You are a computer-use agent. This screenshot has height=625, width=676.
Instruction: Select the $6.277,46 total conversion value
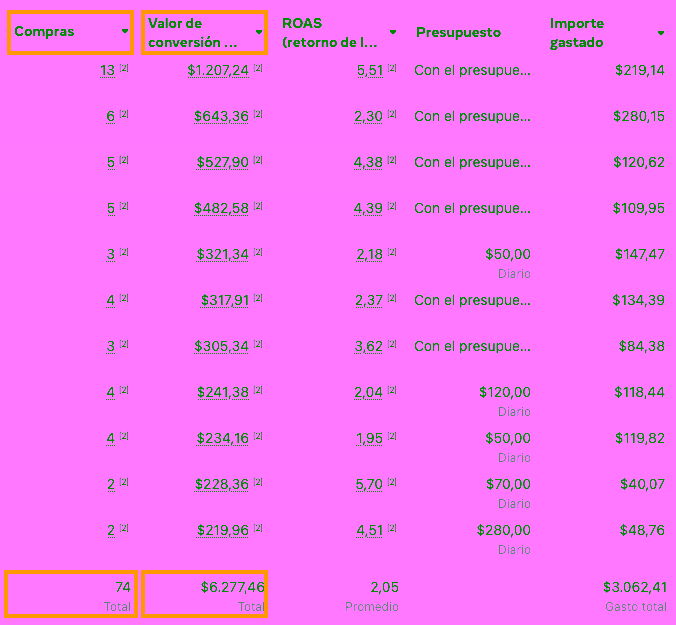coord(232,587)
